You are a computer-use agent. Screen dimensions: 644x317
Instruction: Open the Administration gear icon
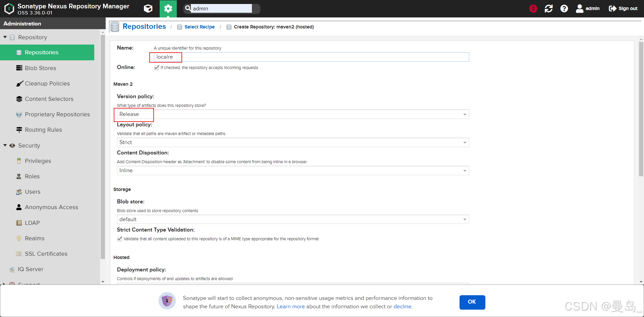168,9
